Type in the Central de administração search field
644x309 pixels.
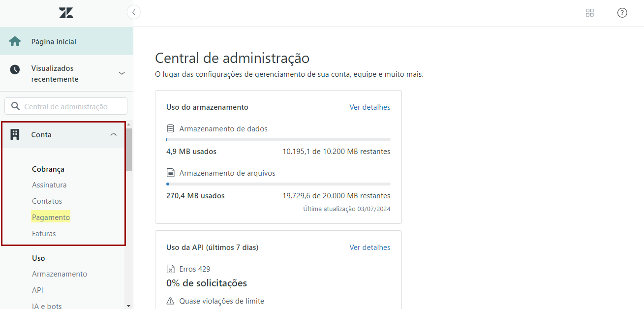[x=72, y=106]
